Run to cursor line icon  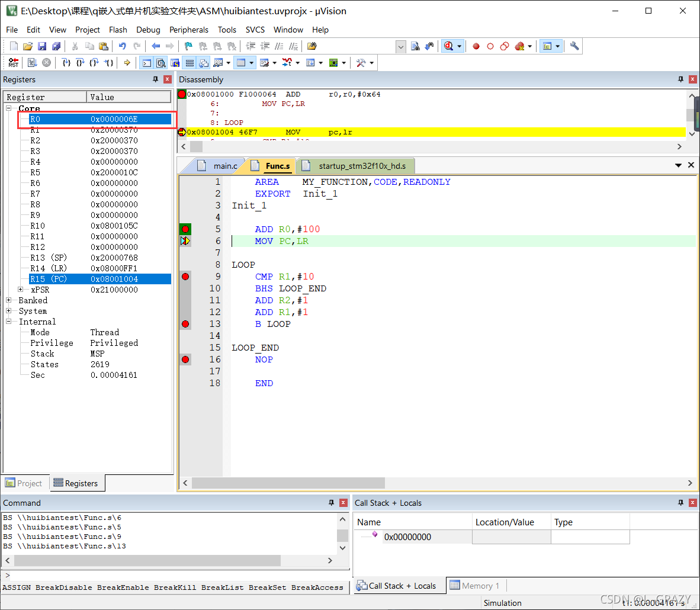tap(108, 63)
